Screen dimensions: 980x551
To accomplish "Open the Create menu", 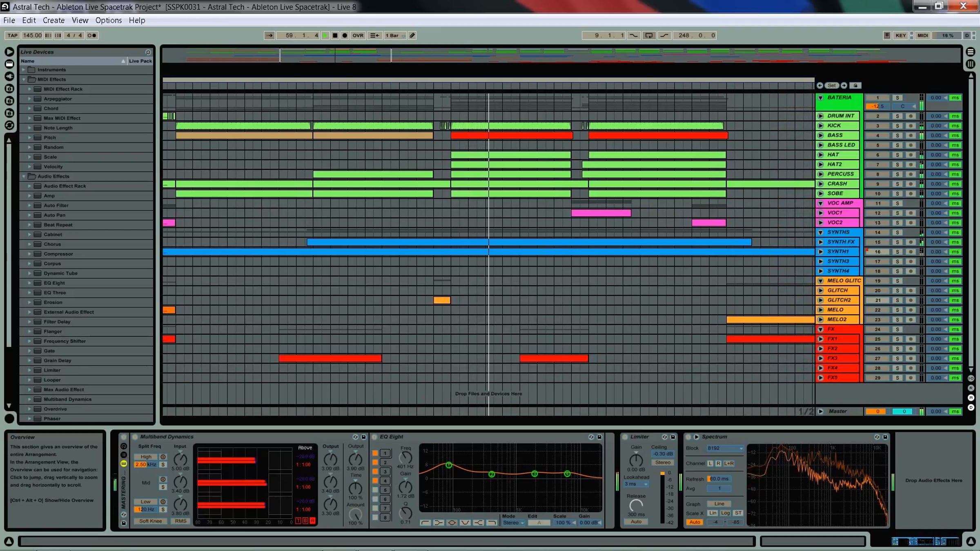I will [x=53, y=20].
